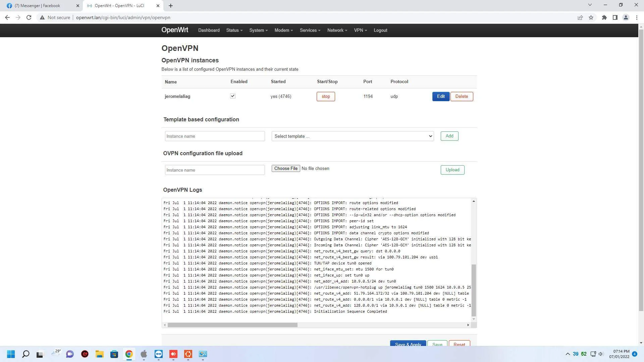Focus the template Instance name field
The height and width of the screenshot is (362, 644).
215,136
